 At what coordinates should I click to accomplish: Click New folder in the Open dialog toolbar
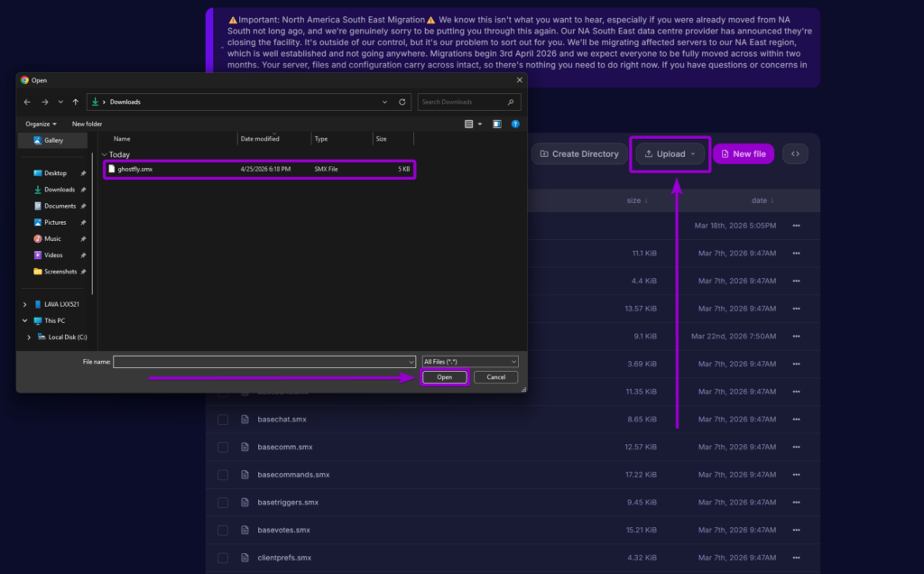[87, 123]
